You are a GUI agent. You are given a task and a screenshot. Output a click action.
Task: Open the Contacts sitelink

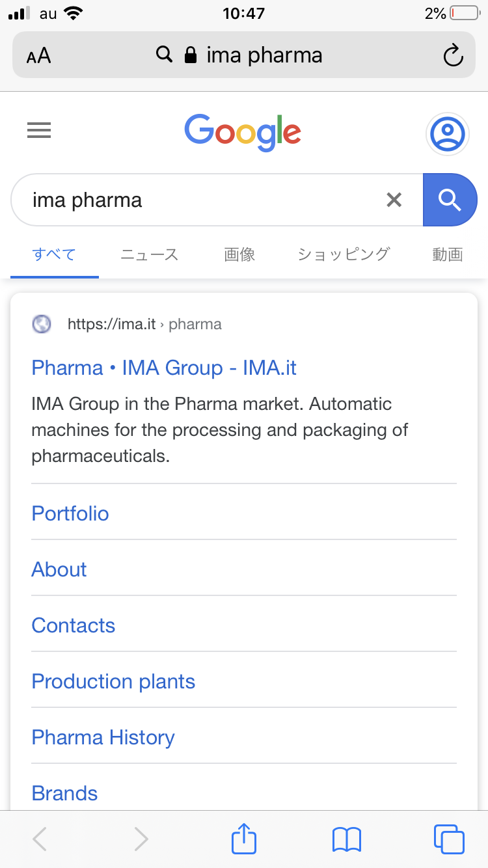pyautogui.click(x=74, y=625)
